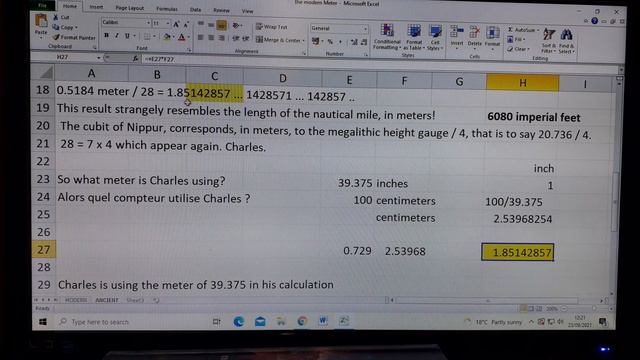Open Find & Select binoculars

pos(566,41)
